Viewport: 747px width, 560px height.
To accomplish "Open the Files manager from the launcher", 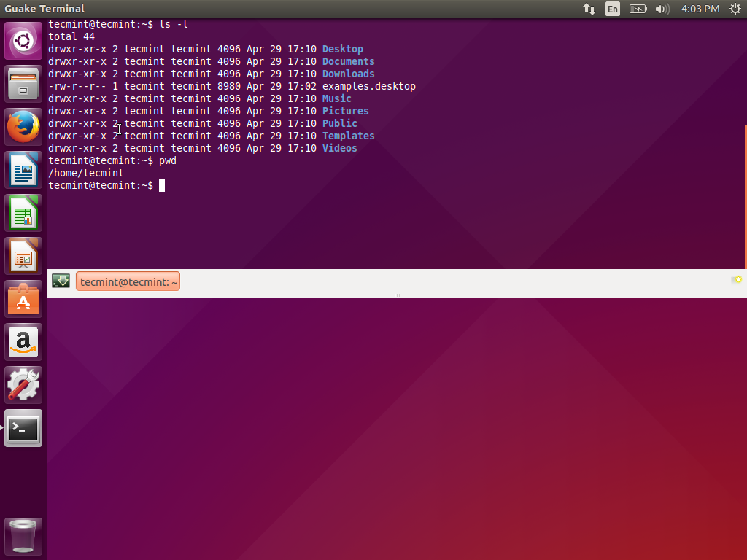I will (x=23, y=83).
